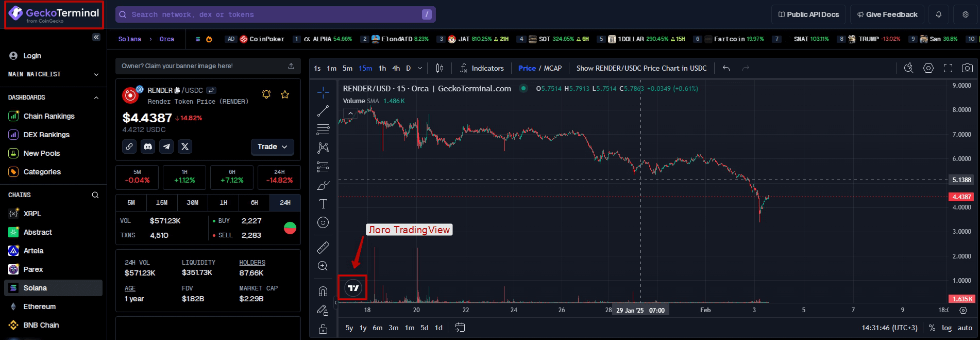
Task: Set a price alert with bell icon
Action: tap(266, 94)
